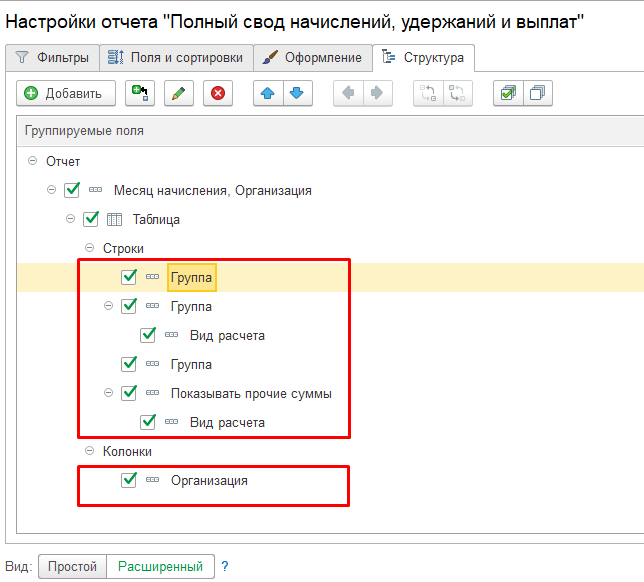Screen dimensions: 644x582
Task: Click the pencil edit icon in toolbar
Action: 178,94
